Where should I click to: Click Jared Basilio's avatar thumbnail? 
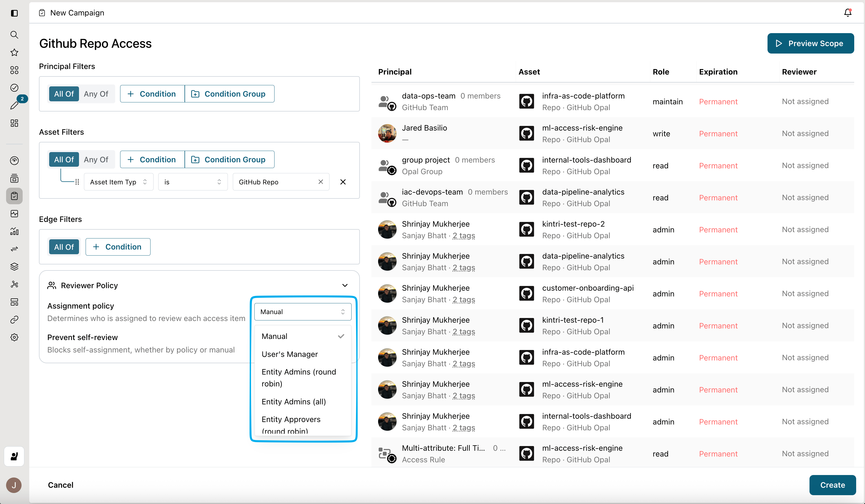click(x=387, y=134)
